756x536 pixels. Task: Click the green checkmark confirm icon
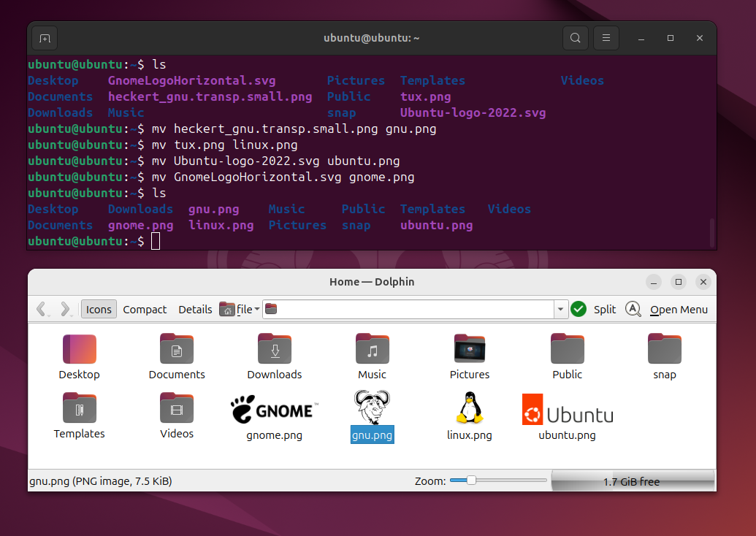[579, 309]
